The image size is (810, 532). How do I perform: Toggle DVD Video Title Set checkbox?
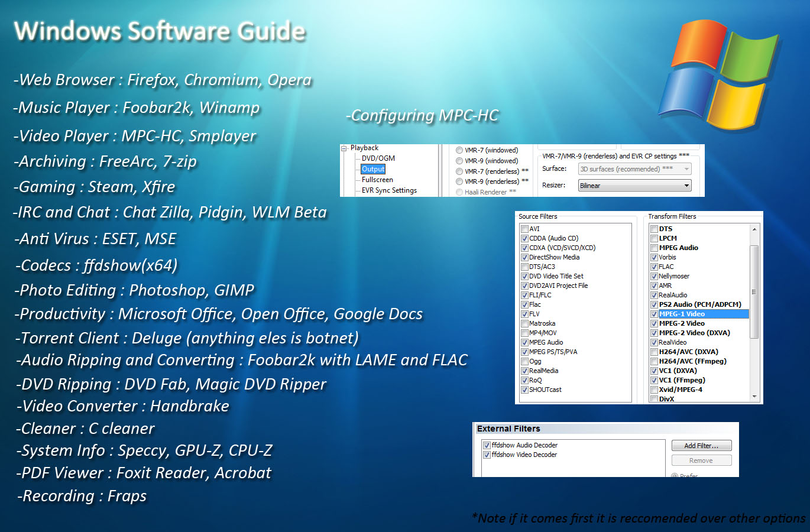coord(524,277)
